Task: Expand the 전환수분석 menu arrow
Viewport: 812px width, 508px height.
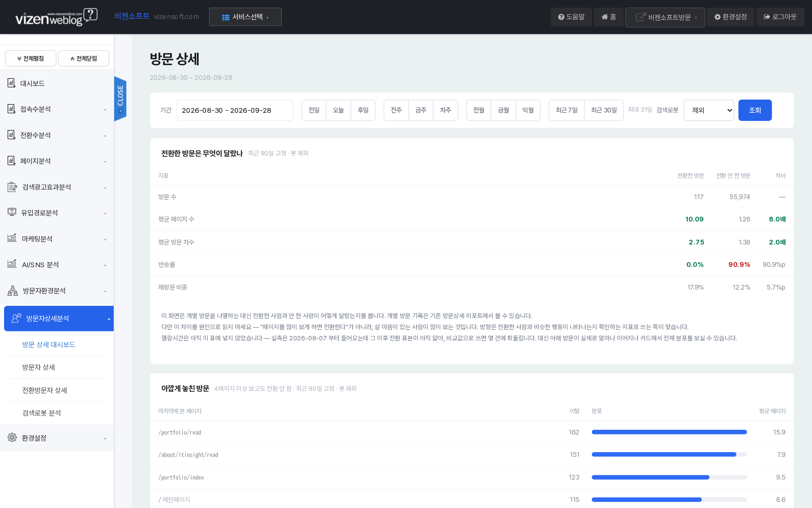Action: [105, 136]
